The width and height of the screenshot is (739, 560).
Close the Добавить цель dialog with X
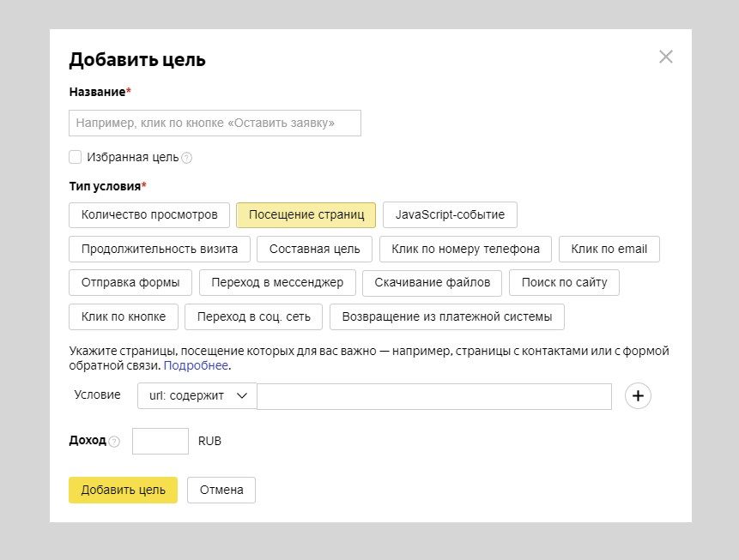(x=666, y=57)
